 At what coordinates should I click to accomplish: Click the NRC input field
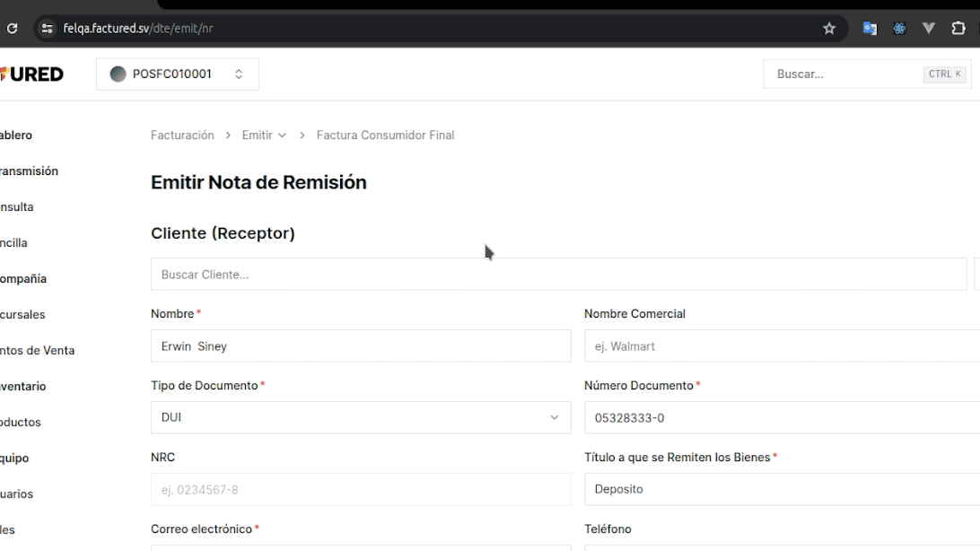click(x=360, y=490)
